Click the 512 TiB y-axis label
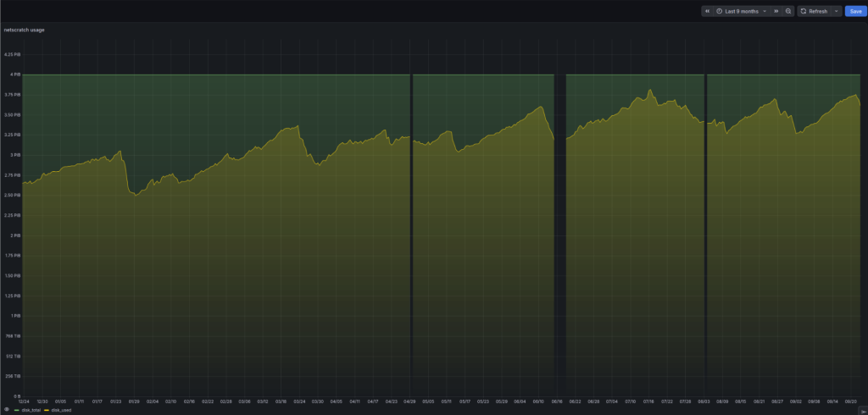 (x=14, y=357)
